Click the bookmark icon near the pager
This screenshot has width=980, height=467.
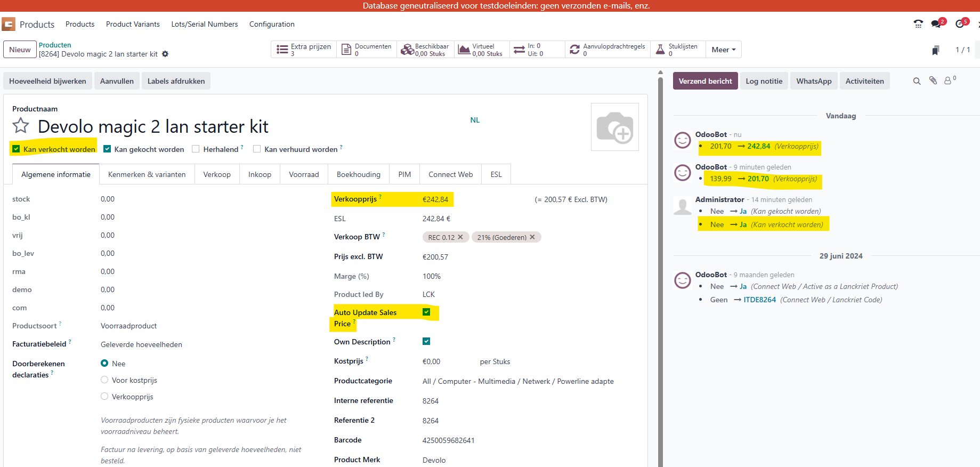936,50
